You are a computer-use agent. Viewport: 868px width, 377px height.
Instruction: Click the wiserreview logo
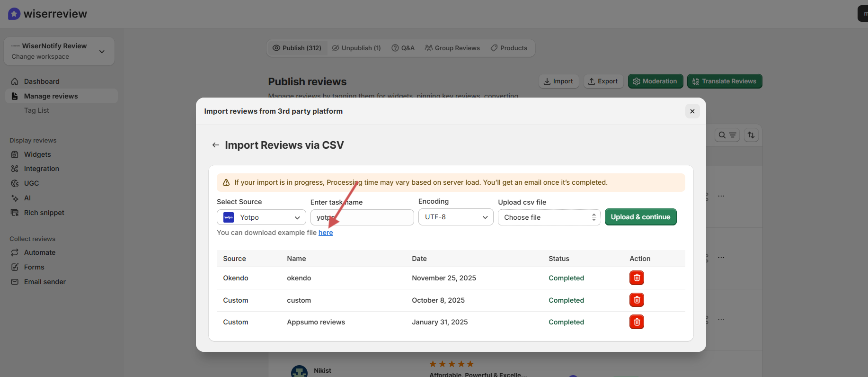click(x=47, y=14)
